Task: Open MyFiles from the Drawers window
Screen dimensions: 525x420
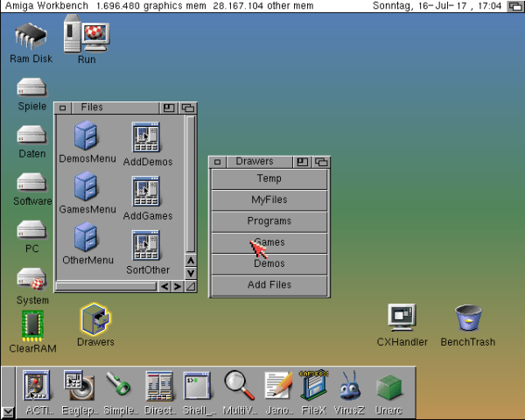Action: pos(269,200)
